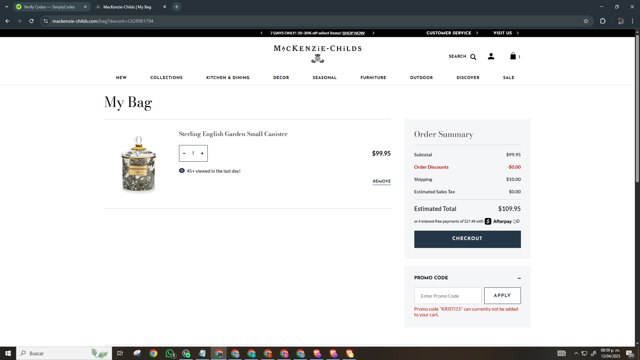Click the Shop Now banner link
The width and height of the screenshot is (640, 360).
353,33
